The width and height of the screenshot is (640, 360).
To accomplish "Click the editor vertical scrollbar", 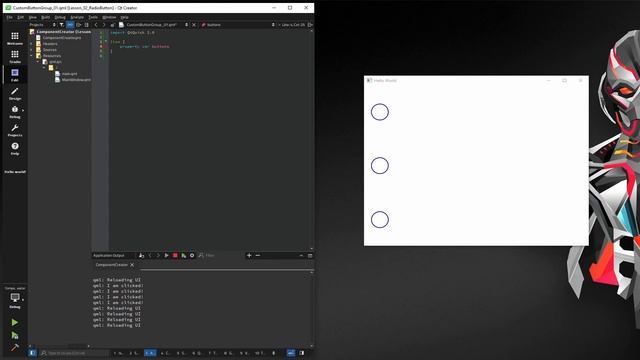I will click(311, 139).
